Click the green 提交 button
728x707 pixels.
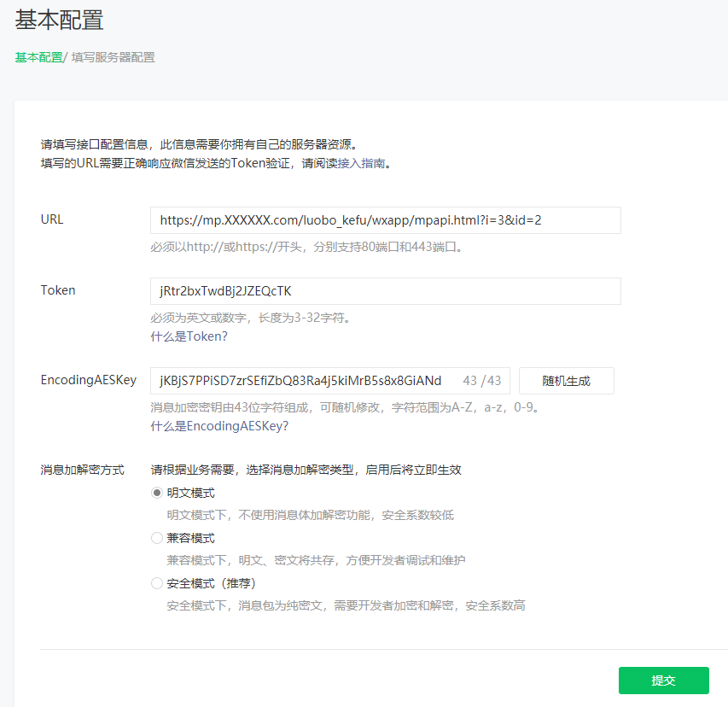pyautogui.click(x=663, y=681)
